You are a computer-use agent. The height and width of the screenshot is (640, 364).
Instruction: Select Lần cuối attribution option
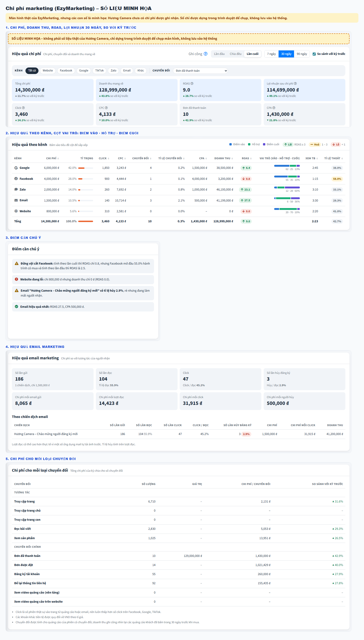[x=252, y=54]
